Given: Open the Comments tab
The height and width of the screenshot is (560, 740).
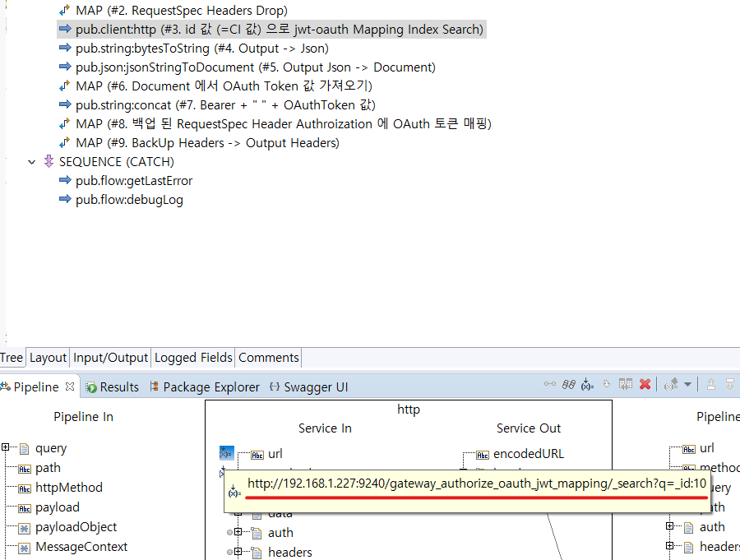Looking at the screenshot, I should [268, 358].
